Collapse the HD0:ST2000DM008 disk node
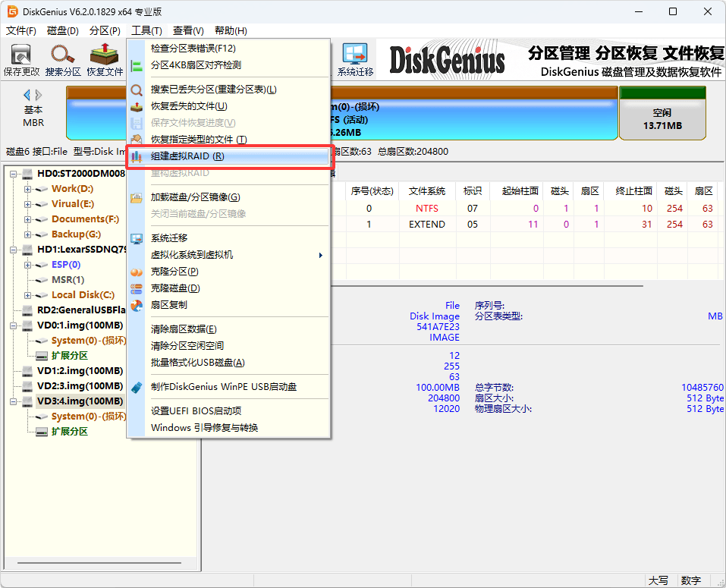726x588 pixels. (x=14, y=174)
